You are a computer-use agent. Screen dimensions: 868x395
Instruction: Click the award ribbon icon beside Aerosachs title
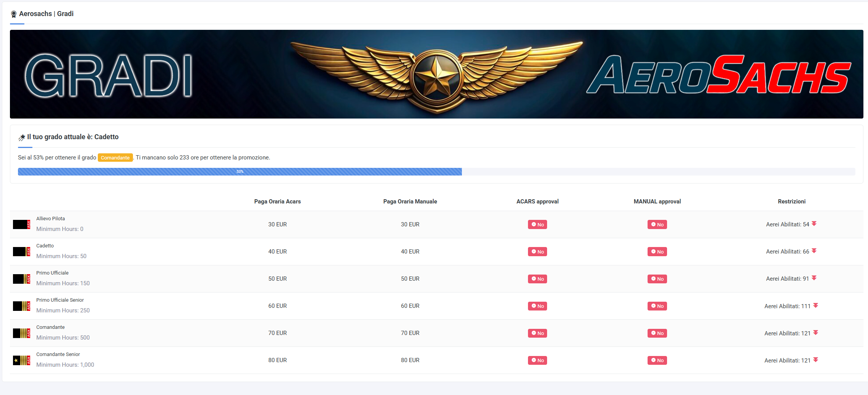pyautogui.click(x=14, y=14)
